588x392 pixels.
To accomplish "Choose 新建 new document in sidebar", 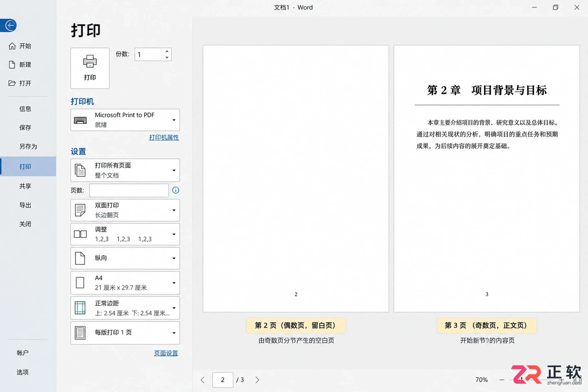I will (x=20, y=65).
